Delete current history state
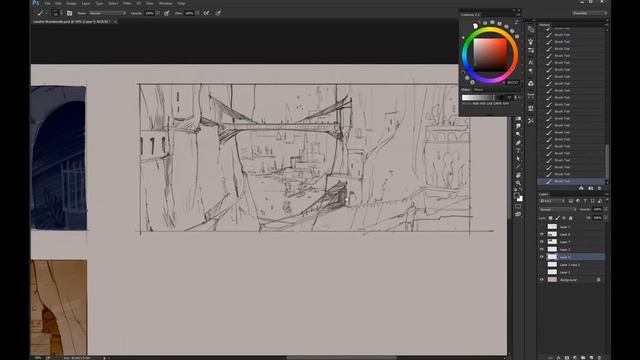 click(x=599, y=188)
